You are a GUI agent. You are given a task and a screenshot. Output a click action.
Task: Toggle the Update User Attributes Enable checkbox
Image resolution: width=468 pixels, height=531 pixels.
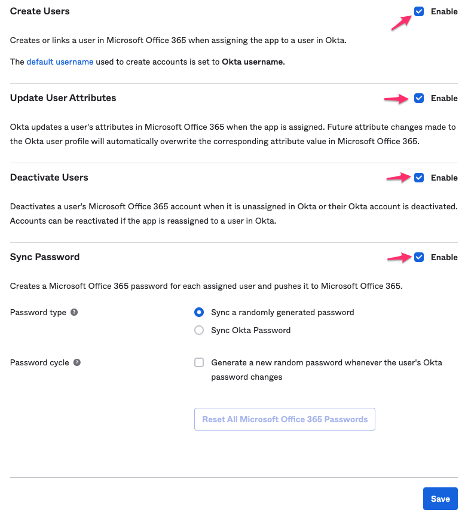(x=419, y=98)
